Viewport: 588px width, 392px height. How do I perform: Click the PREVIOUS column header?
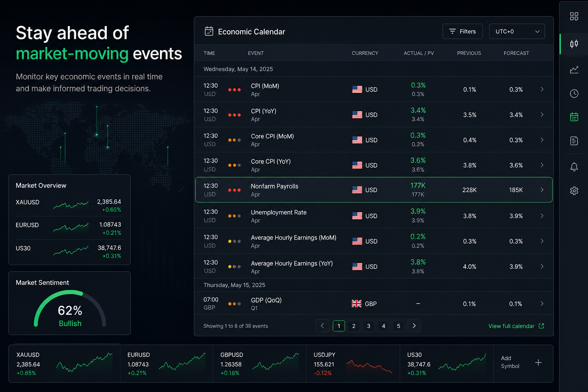(469, 53)
